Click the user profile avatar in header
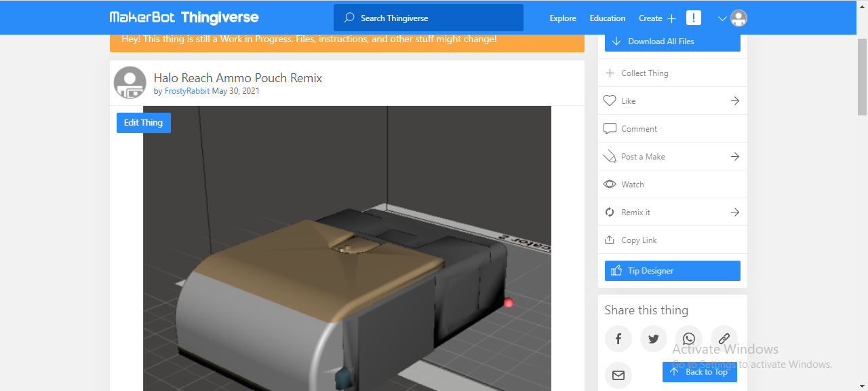 (739, 18)
